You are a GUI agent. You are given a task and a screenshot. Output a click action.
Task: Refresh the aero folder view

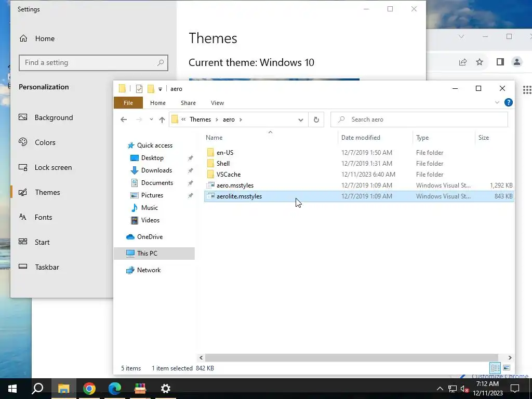316,120
